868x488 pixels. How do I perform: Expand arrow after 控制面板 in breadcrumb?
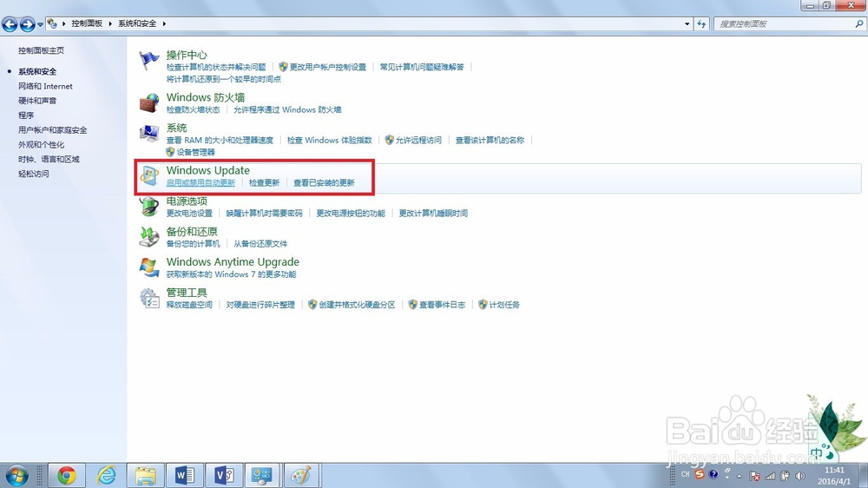coord(110,23)
